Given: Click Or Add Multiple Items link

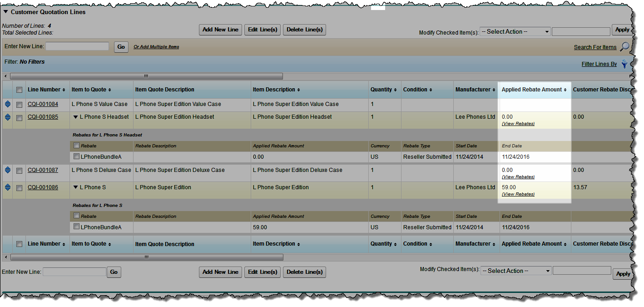Looking at the screenshot, I should coord(156,47).
